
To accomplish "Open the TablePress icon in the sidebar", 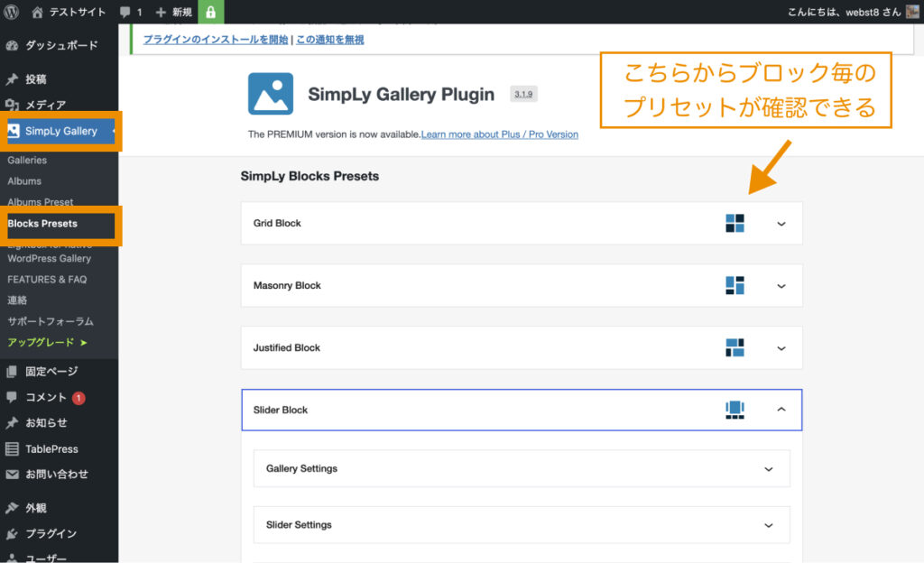I will point(11,448).
